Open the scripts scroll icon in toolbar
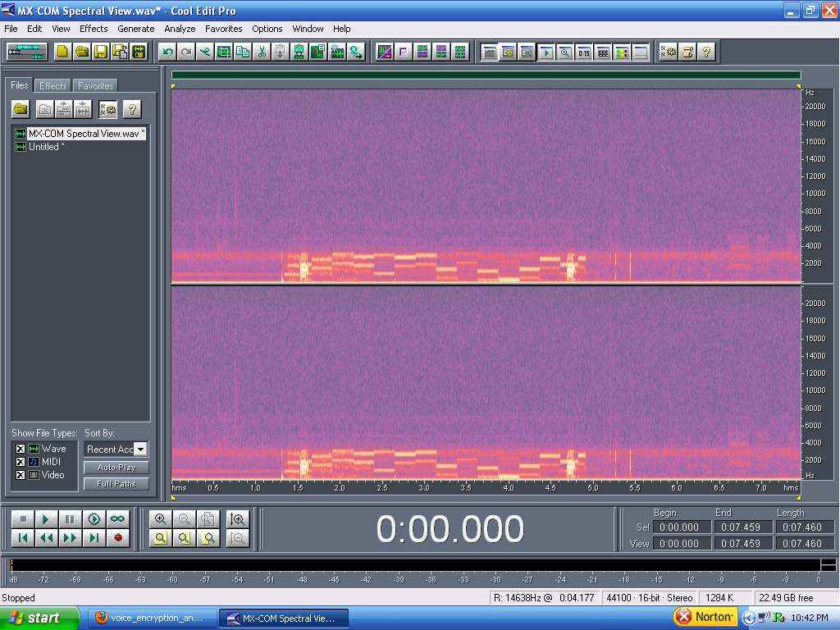This screenshot has height=630, width=840. 688,52
